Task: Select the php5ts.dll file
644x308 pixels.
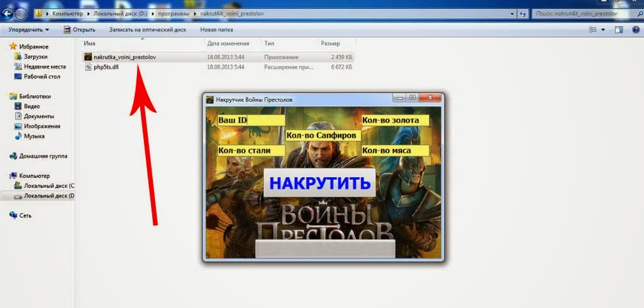Action: [218, 67]
